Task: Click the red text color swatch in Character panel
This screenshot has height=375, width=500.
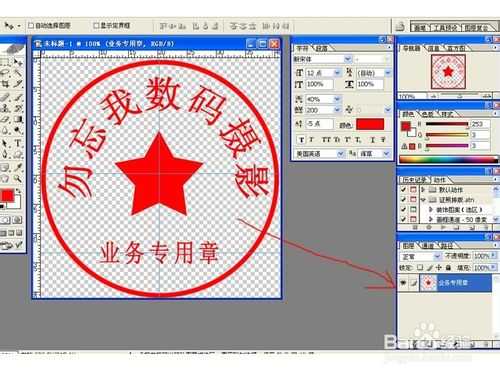Action: (370, 124)
